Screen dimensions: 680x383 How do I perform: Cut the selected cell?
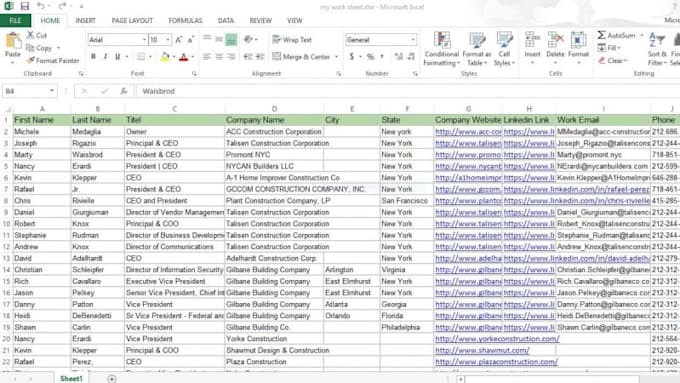37,35
